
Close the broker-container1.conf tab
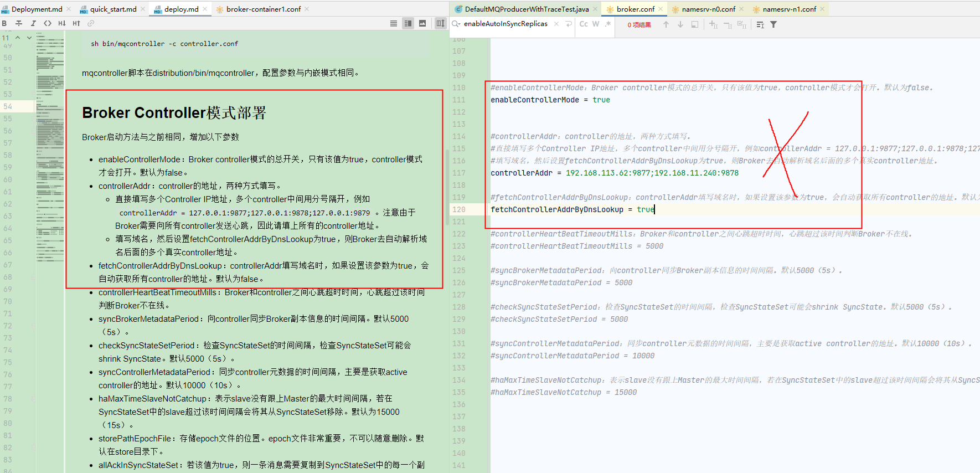click(x=307, y=9)
